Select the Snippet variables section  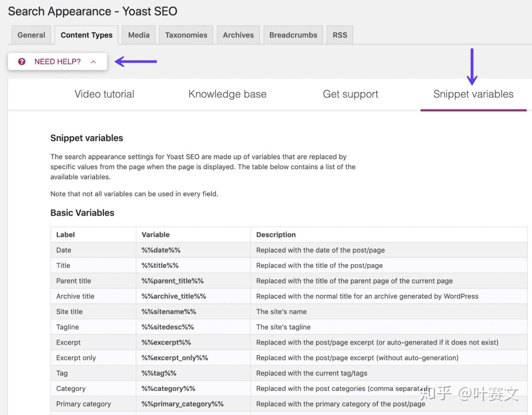coord(473,94)
